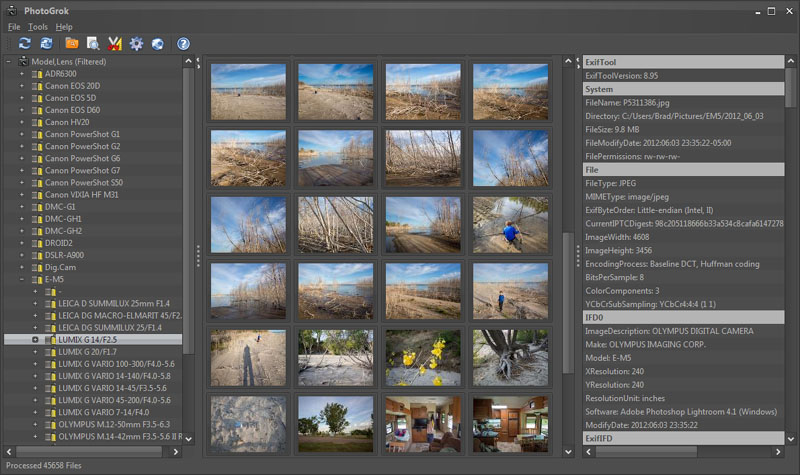Click the ExifIFD section header
This screenshot has height=475, width=800.
click(683, 438)
